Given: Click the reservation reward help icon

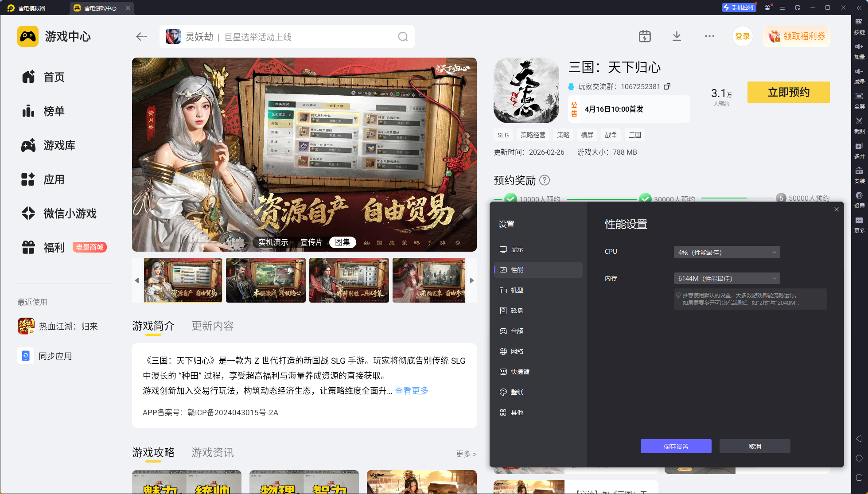Looking at the screenshot, I should click(545, 180).
